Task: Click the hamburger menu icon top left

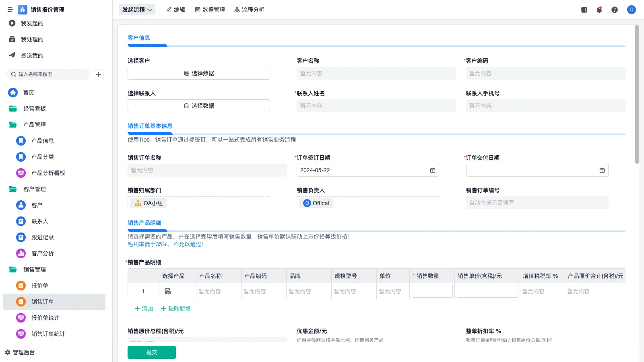Action: pyautogui.click(x=10, y=9)
